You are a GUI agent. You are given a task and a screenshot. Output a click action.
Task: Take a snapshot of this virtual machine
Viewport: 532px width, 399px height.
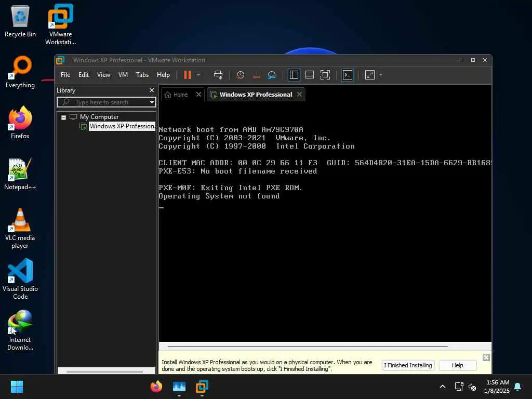pyautogui.click(x=240, y=75)
